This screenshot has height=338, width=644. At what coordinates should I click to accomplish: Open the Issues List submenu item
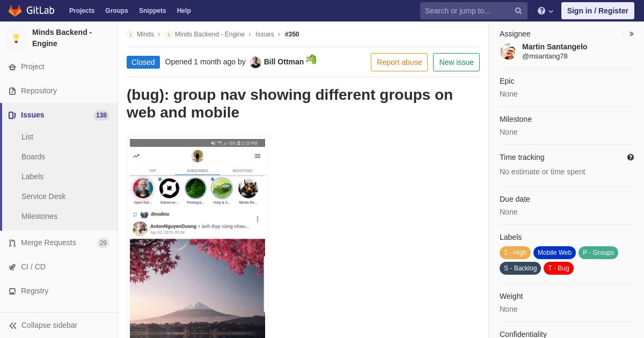pos(27,137)
